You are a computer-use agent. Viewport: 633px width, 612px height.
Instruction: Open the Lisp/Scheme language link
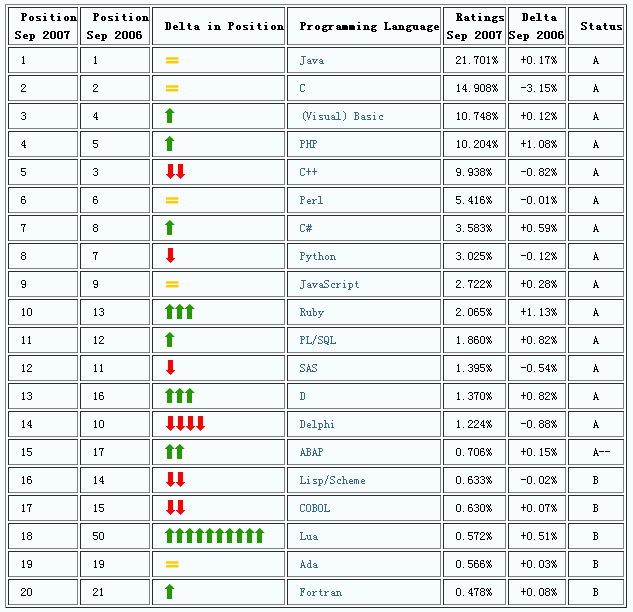pyautogui.click(x=332, y=481)
